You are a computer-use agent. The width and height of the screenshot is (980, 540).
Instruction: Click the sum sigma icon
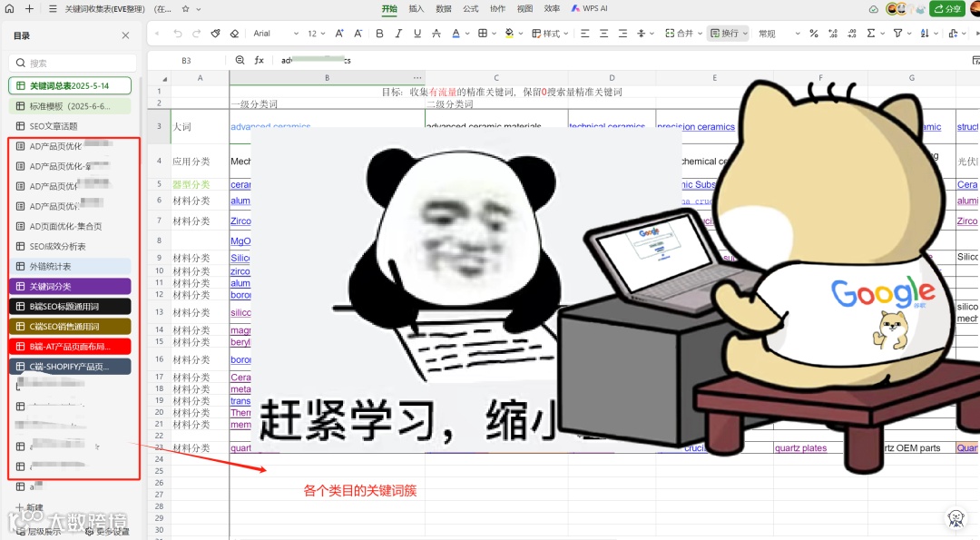pyautogui.click(x=871, y=33)
